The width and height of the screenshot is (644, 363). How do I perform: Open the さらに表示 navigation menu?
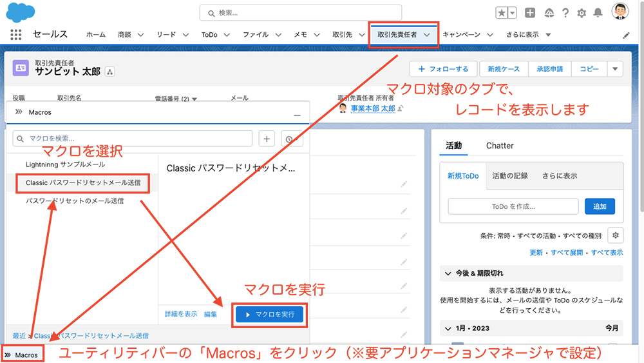point(528,35)
